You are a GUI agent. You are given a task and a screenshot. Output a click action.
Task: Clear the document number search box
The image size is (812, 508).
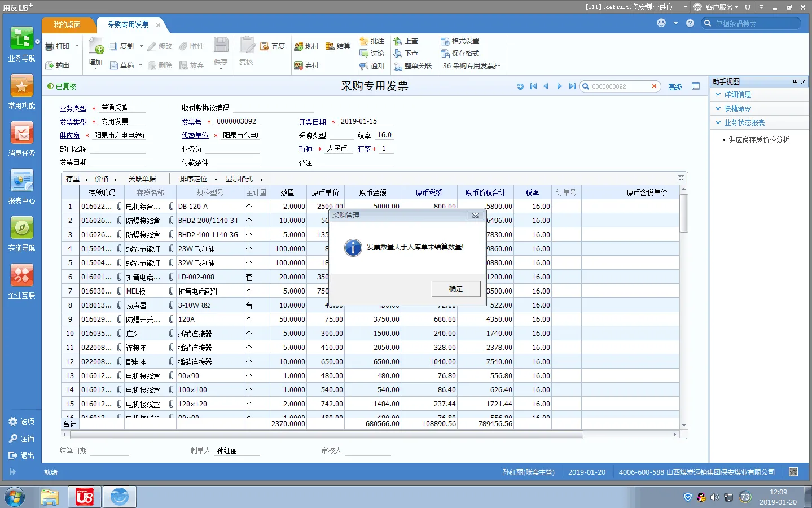click(x=654, y=86)
